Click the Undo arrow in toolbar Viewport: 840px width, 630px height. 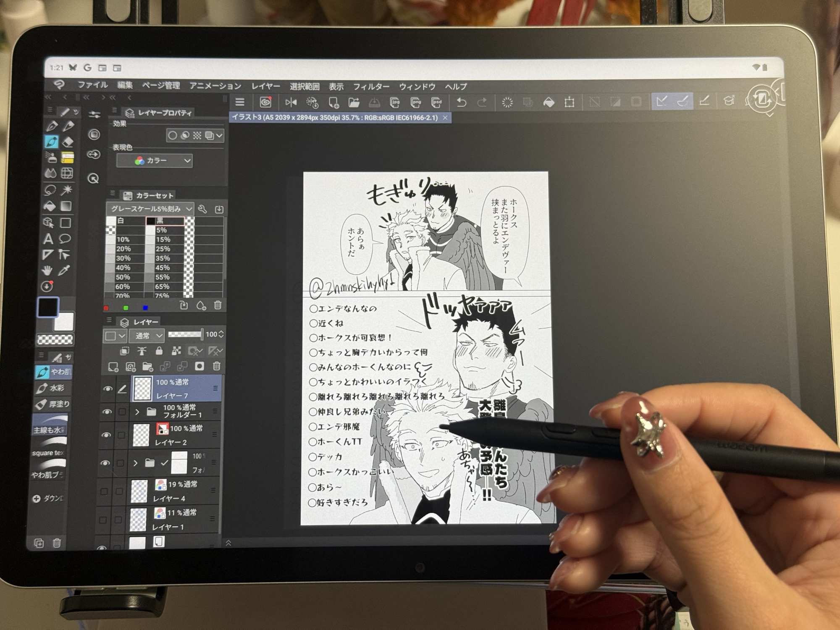[x=461, y=102]
